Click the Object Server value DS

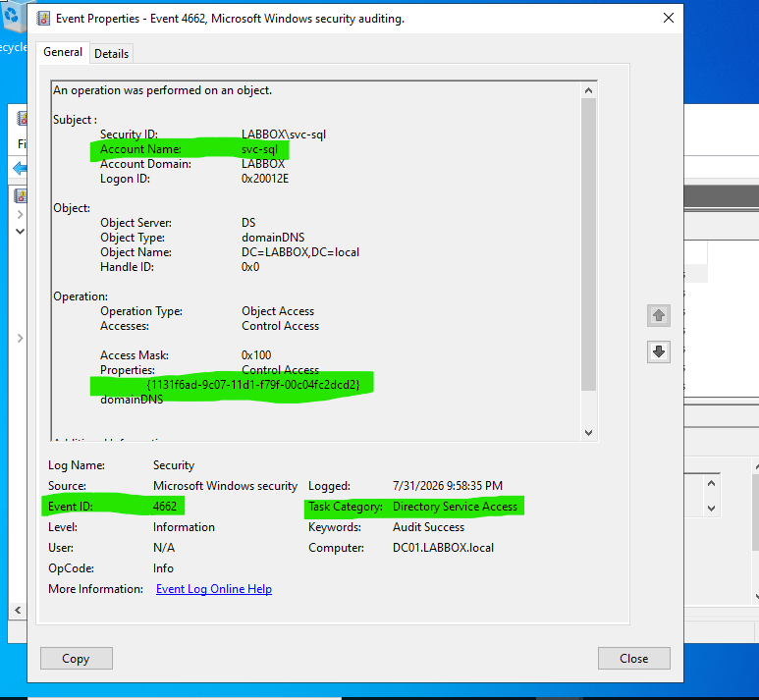[x=248, y=223]
